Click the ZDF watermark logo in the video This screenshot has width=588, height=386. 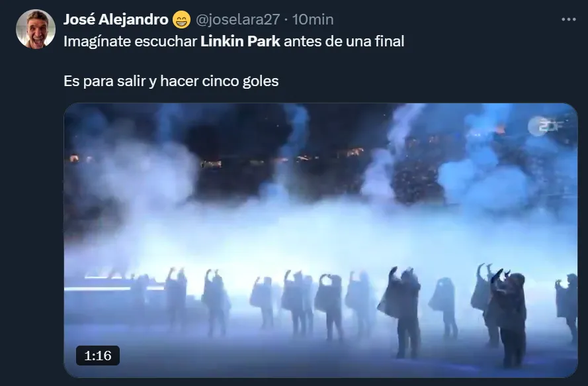coord(547,126)
